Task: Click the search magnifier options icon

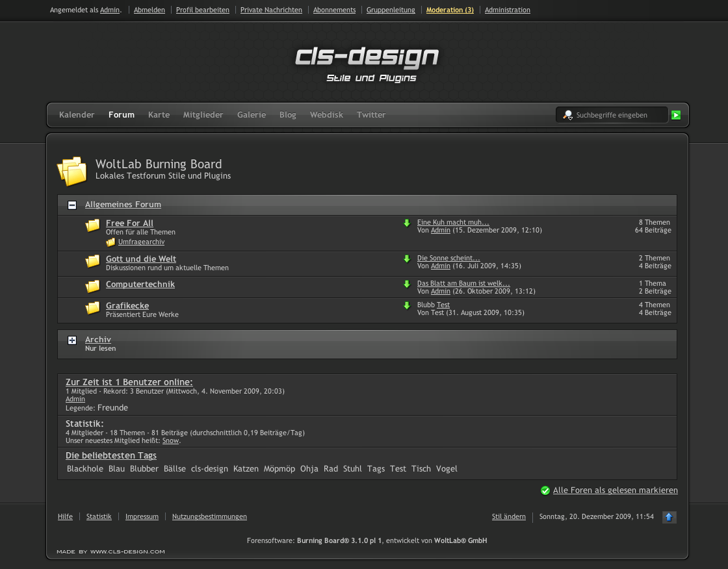Action: 567,115
